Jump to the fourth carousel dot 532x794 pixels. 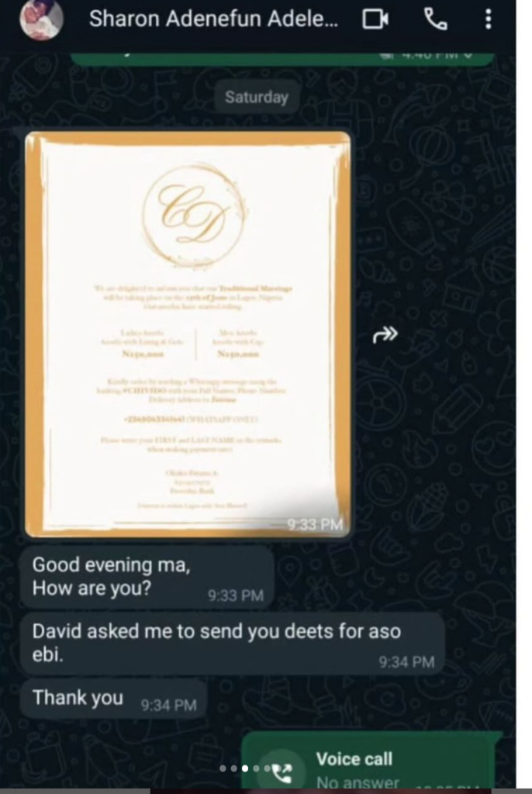coord(257,768)
